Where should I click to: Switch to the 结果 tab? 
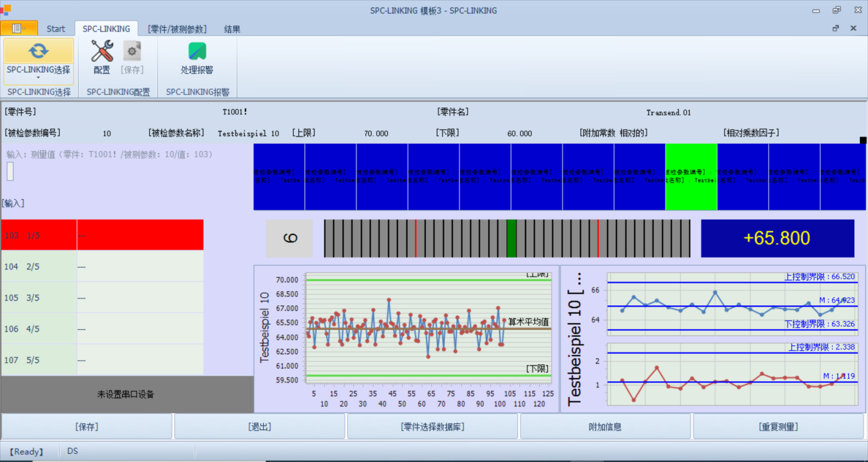click(232, 29)
